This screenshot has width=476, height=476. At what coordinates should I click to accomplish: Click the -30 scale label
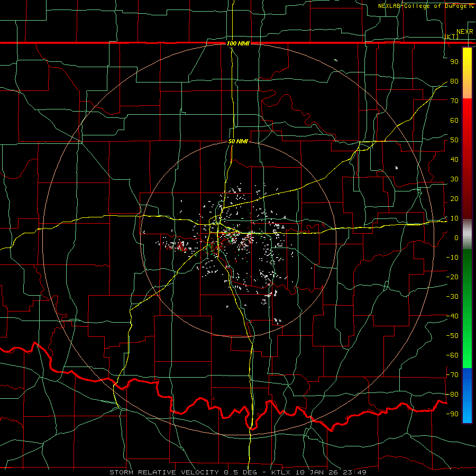[452, 297]
